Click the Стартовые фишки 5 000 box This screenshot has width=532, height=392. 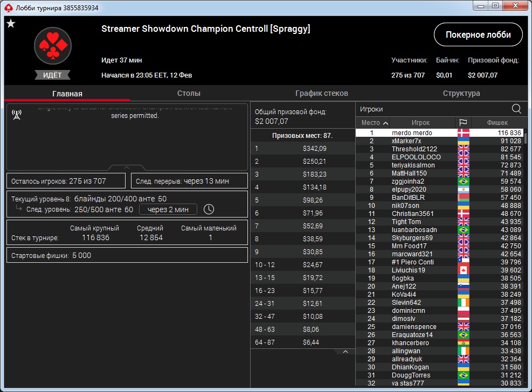pyautogui.click(x=127, y=255)
